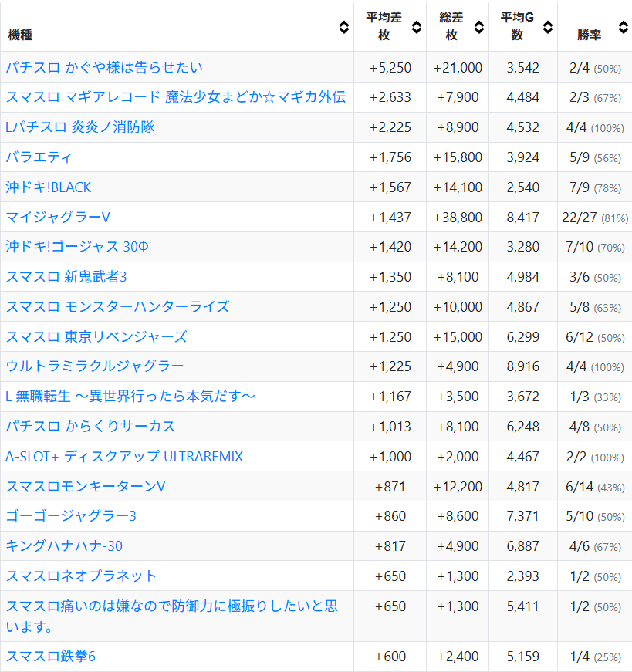Sort by 機種 column arrows icon
632x672 pixels.
point(344,28)
